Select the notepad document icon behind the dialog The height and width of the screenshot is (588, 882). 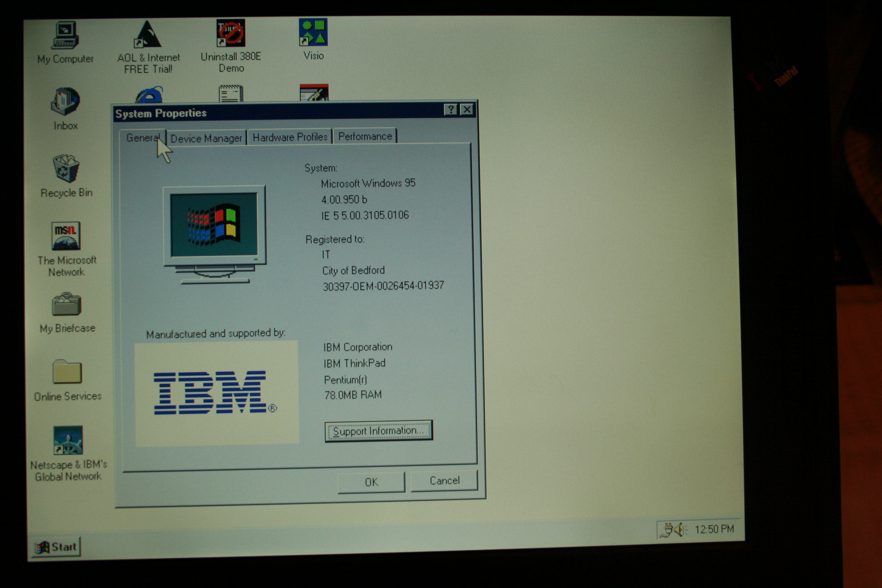(x=231, y=93)
